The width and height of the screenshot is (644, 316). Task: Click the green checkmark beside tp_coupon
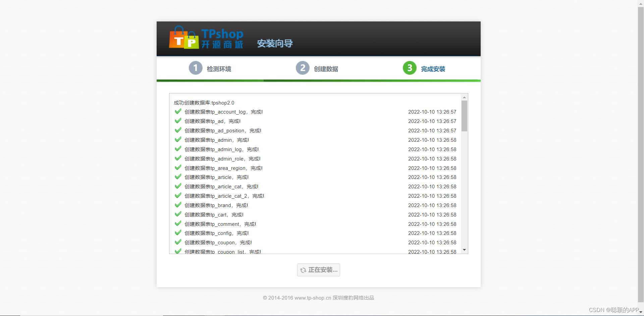[x=178, y=242]
